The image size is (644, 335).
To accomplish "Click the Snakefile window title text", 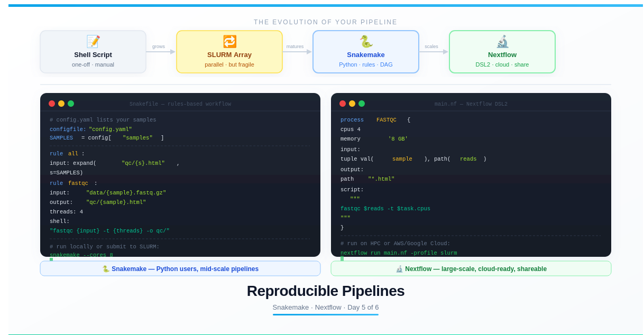I will pos(180,104).
